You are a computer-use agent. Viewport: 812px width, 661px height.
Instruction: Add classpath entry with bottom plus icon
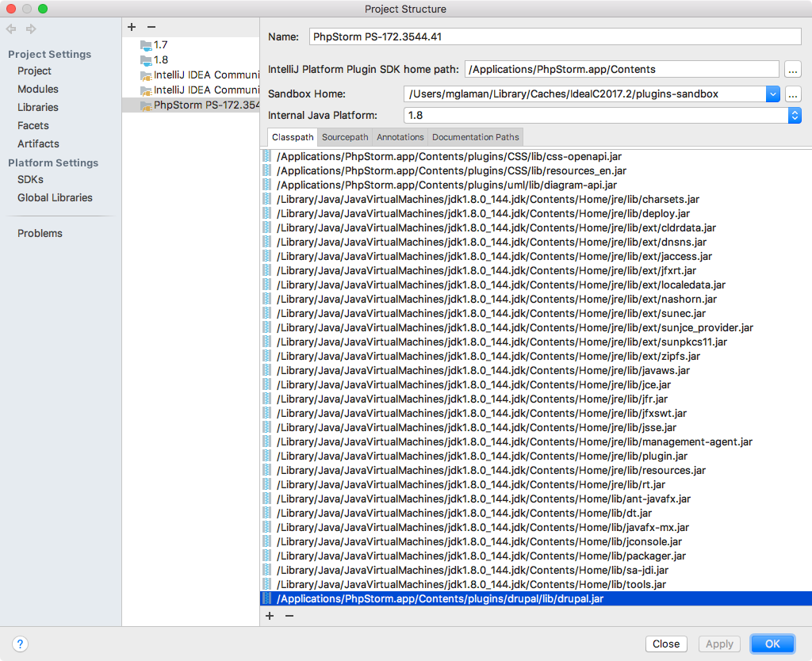[270, 616]
